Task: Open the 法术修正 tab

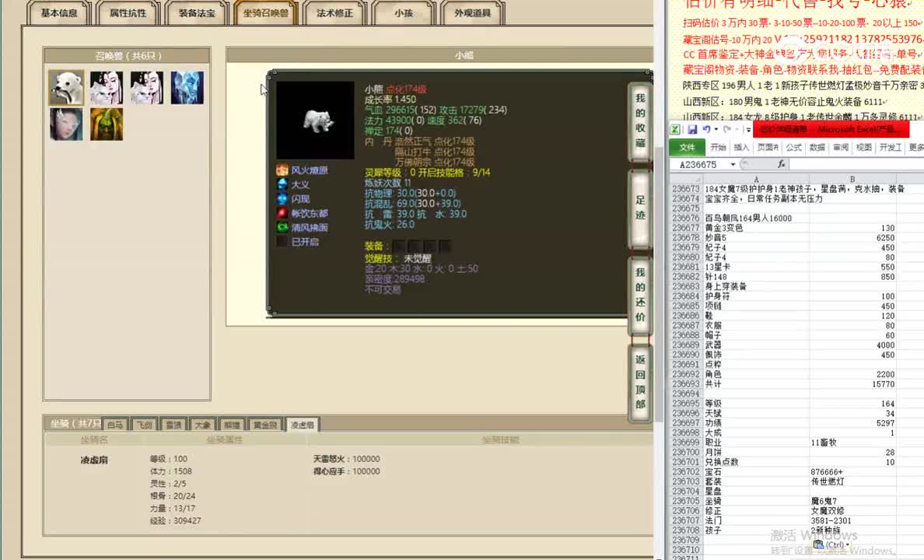Action: click(334, 13)
